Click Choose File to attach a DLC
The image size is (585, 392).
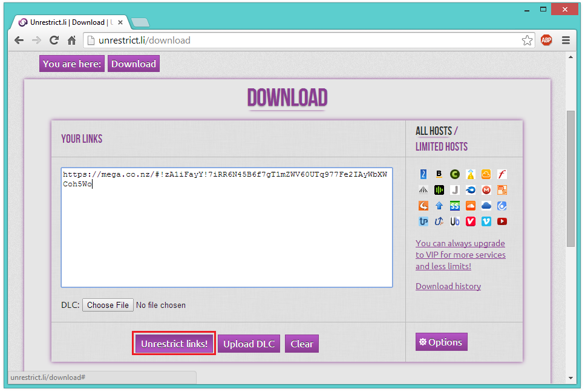pyautogui.click(x=108, y=305)
